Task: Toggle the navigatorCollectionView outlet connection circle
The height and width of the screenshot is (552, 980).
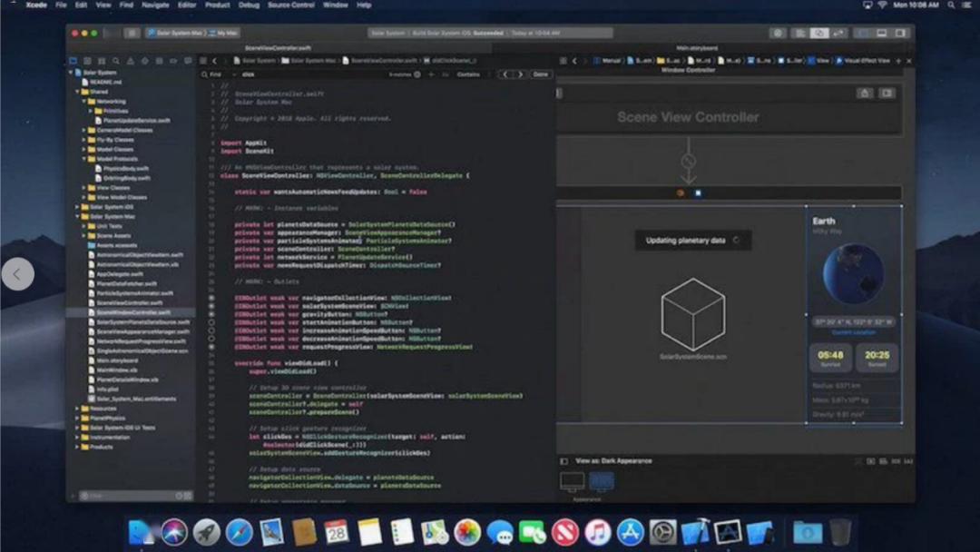Action: 212,298
